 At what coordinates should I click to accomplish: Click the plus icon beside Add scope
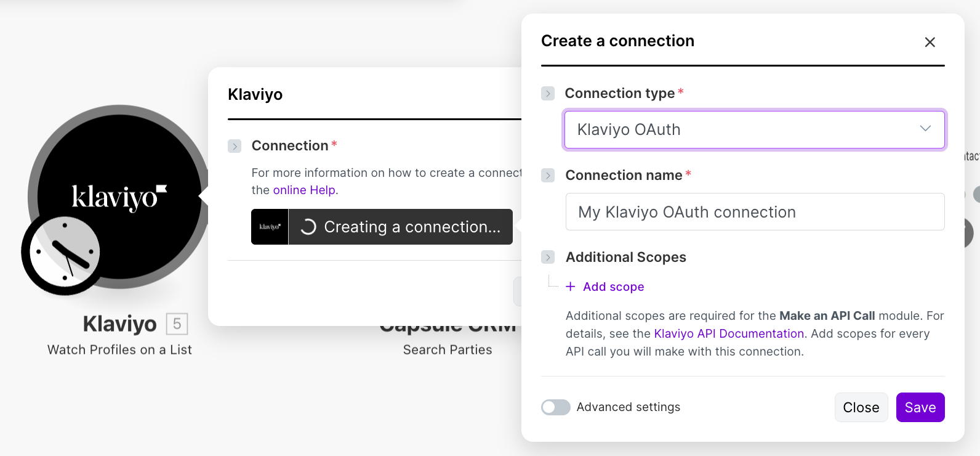(571, 287)
